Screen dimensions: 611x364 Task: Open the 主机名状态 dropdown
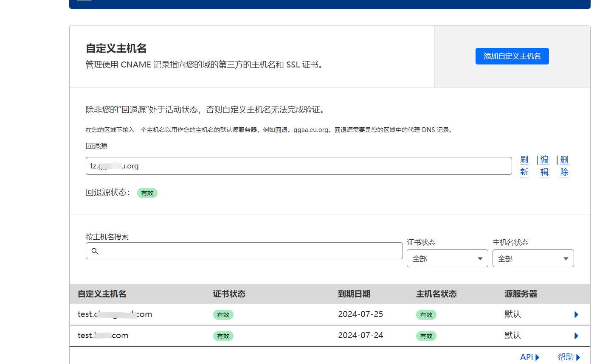click(533, 258)
